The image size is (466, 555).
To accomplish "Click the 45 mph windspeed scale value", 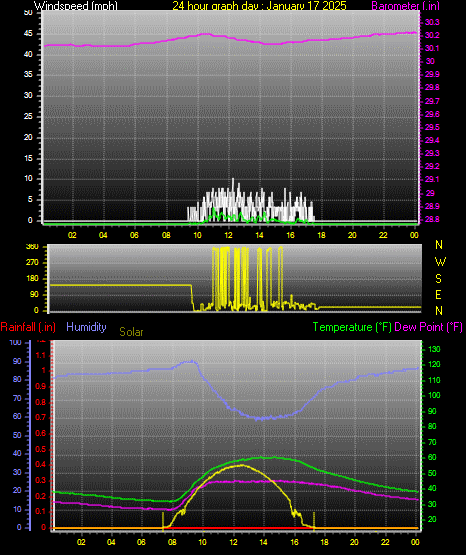I will (28, 34).
